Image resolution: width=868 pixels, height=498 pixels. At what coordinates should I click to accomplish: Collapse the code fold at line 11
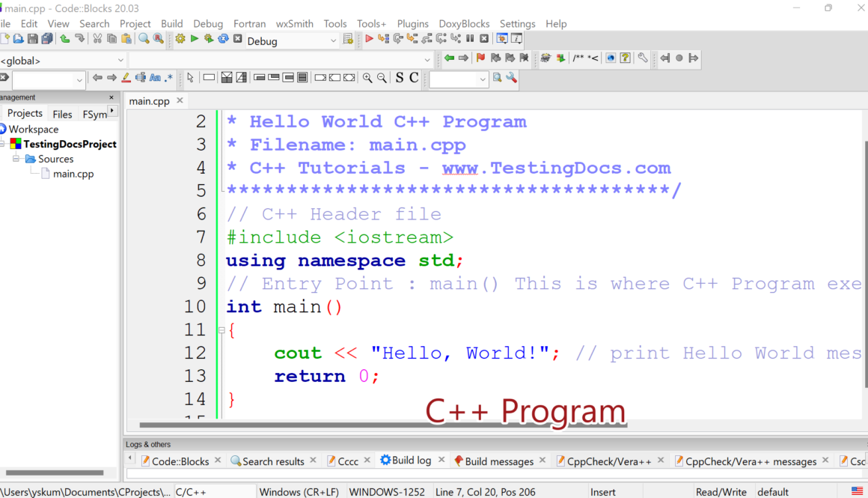click(x=221, y=330)
